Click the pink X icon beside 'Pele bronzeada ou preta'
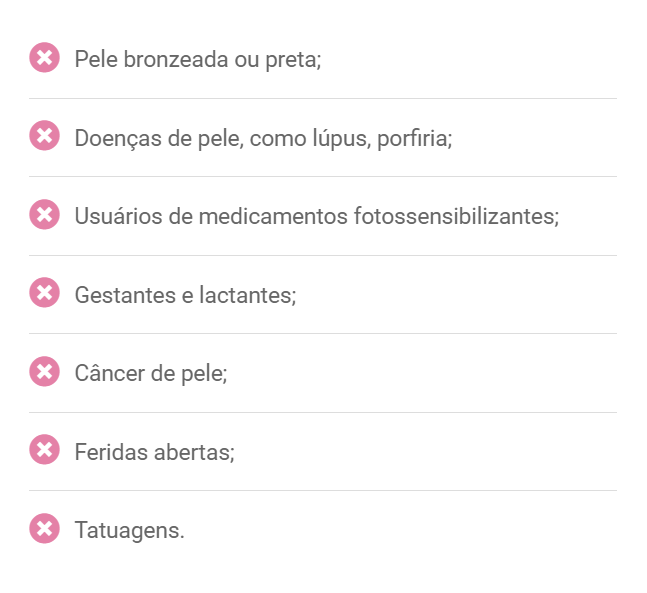This screenshot has width=647, height=593. click(x=44, y=58)
